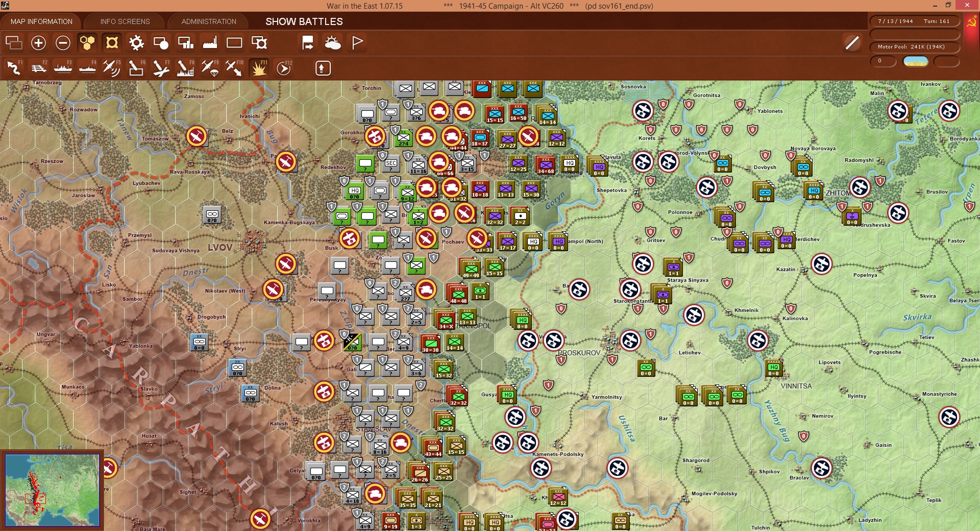Click the flag with arrow icon
This screenshot has width=980, height=531.
(x=308, y=43)
